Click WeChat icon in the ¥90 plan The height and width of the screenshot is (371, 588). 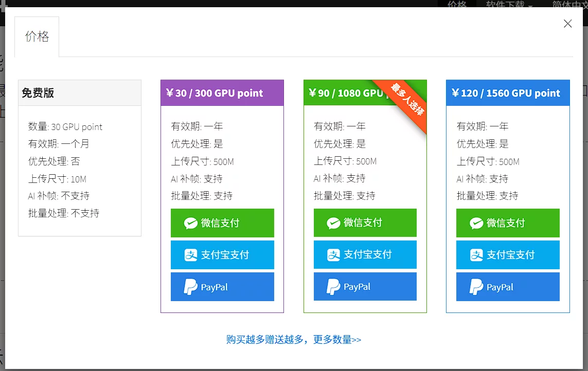[333, 223]
